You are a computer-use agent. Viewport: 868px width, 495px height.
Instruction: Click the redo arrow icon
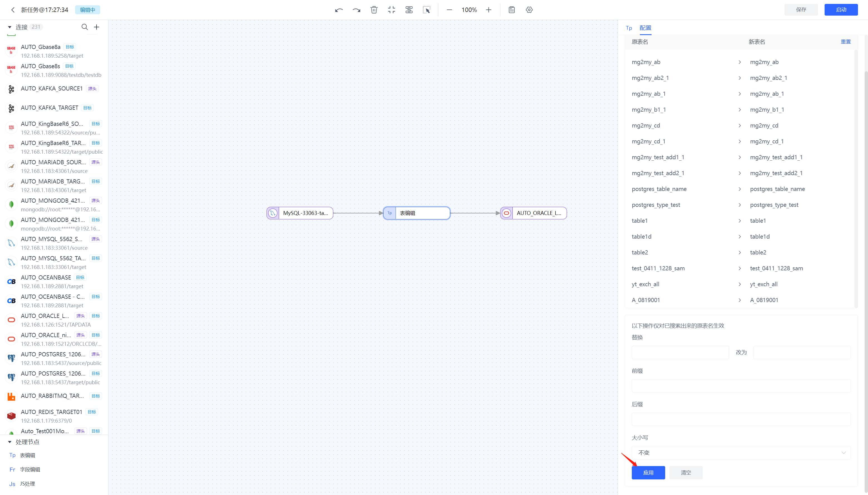(x=356, y=10)
